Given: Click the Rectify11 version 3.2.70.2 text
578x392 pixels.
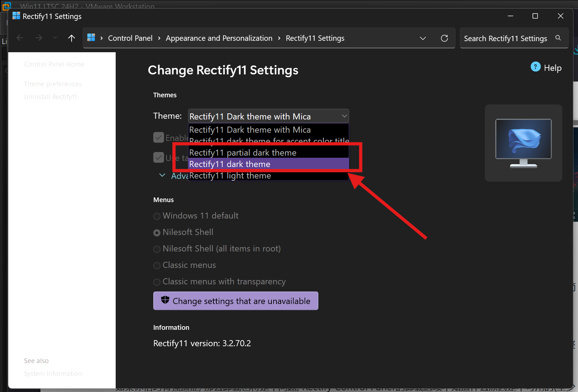Looking at the screenshot, I should (202, 343).
